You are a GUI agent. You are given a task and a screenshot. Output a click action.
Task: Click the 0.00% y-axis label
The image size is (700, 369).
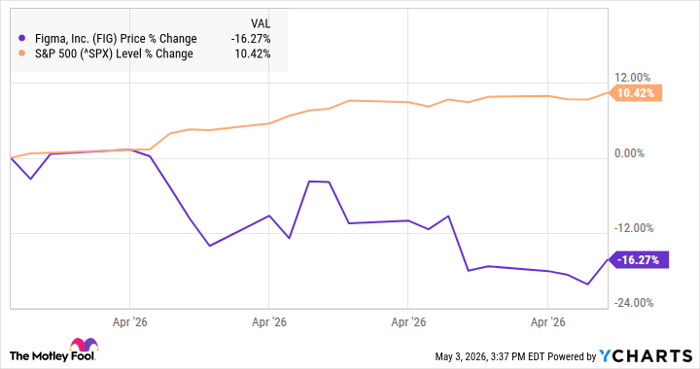629,153
